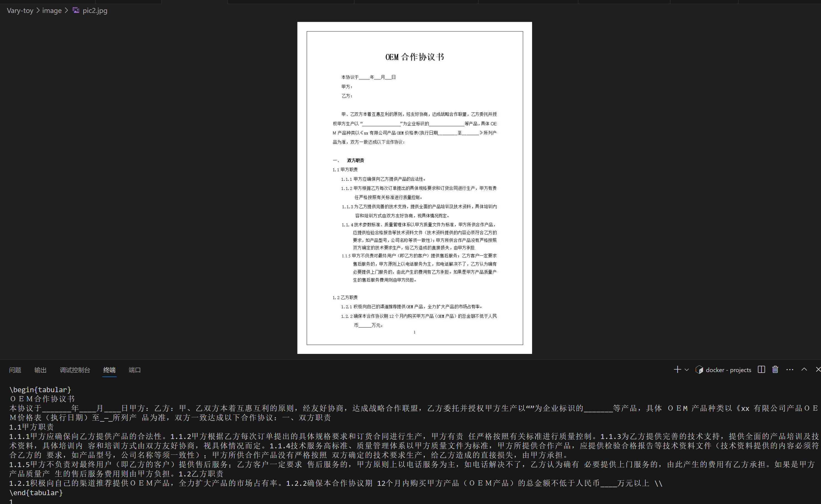The width and height of the screenshot is (821, 504).
Task: Click the docker cube icon in the terminal tab
Action: [x=699, y=370]
